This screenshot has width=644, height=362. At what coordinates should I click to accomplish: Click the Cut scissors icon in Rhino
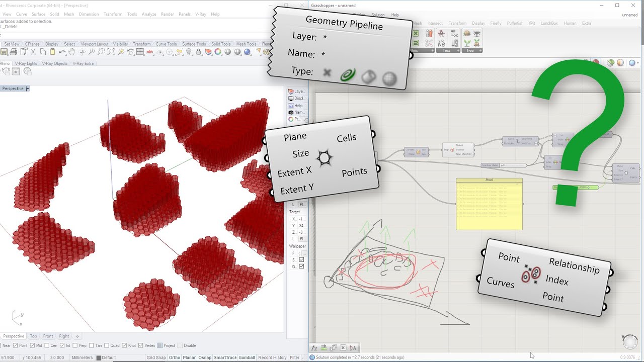[x=33, y=51]
